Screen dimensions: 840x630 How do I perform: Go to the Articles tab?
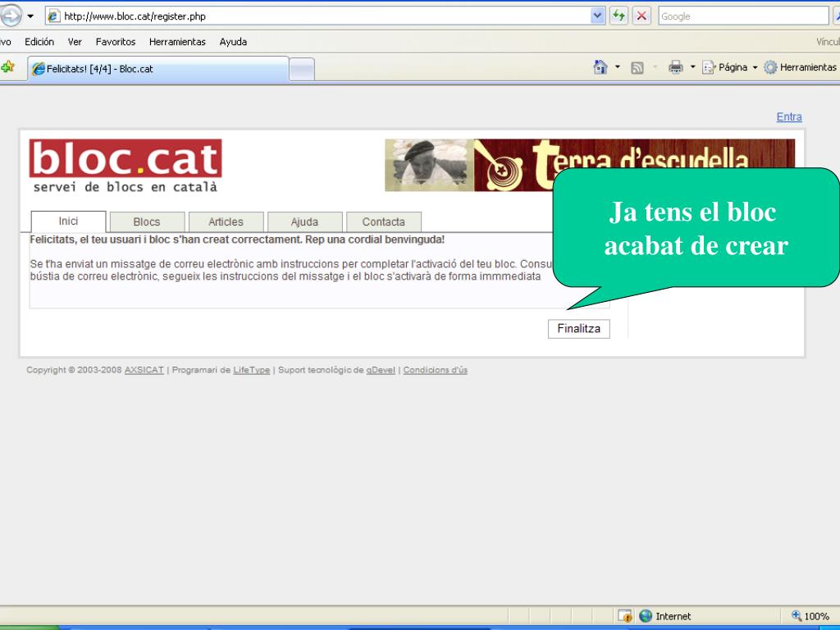[x=226, y=221]
